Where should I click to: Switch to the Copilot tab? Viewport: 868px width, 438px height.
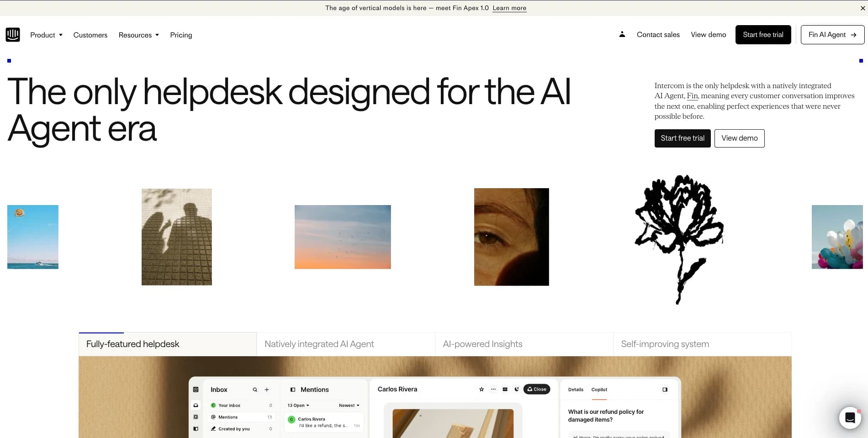point(599,390)
